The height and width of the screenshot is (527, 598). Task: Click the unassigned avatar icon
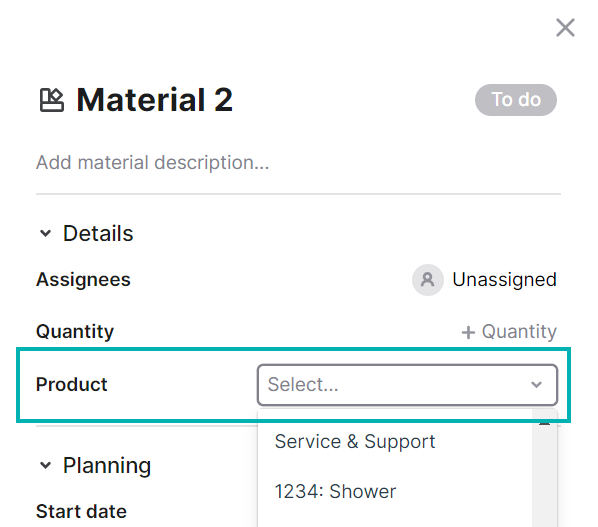coord(428,280)
